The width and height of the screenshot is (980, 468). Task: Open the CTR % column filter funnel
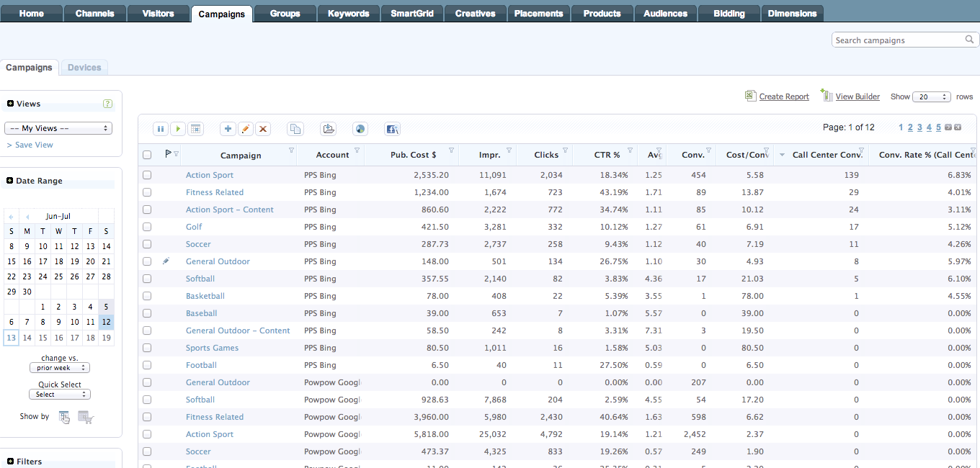(630, 150)
